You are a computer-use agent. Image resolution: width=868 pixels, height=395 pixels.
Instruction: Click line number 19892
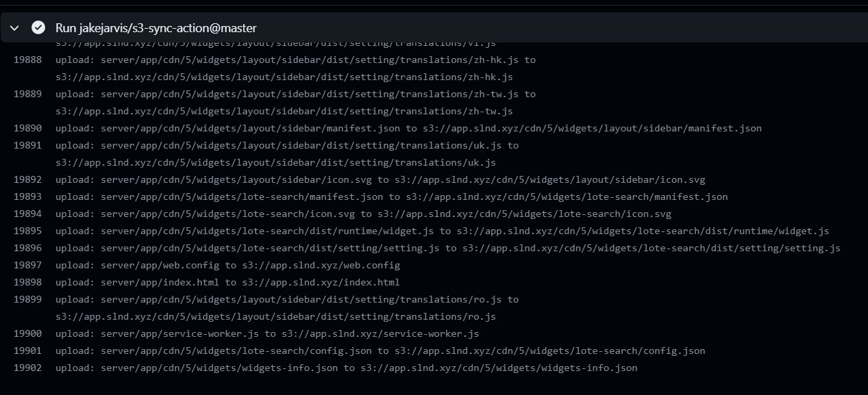27,180
